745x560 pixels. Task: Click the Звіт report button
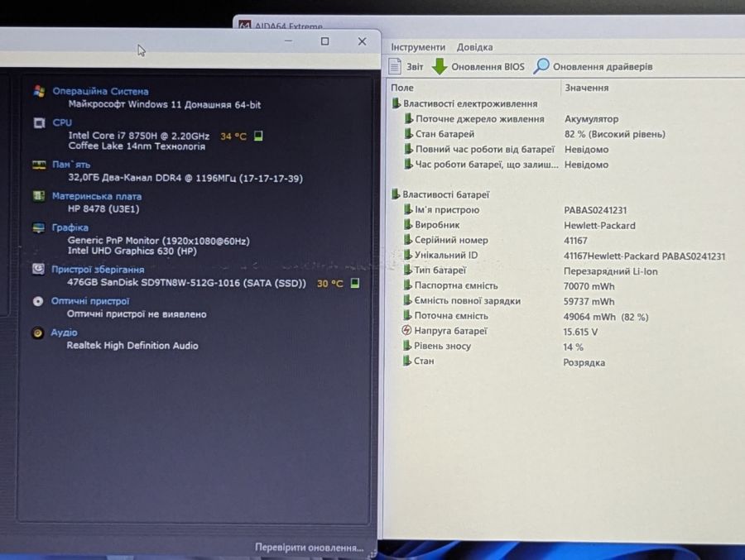pyautogui.click(x=406, y=66)
